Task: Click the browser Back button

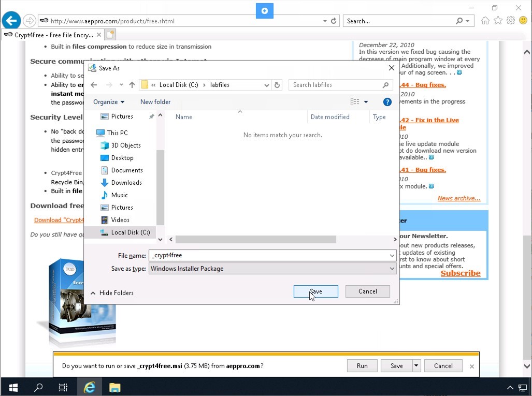Action: pyautogui.click(x=11, y=21)
